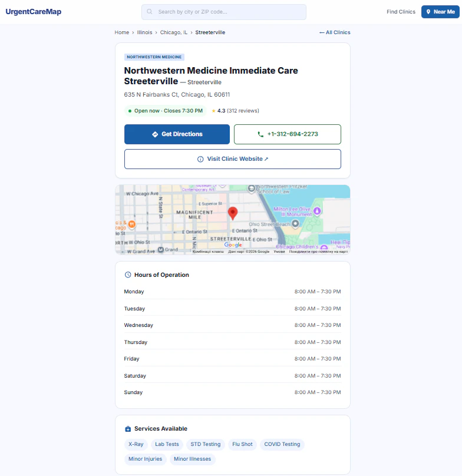Select the Wednesday hours row

click(x=232, y=325)
